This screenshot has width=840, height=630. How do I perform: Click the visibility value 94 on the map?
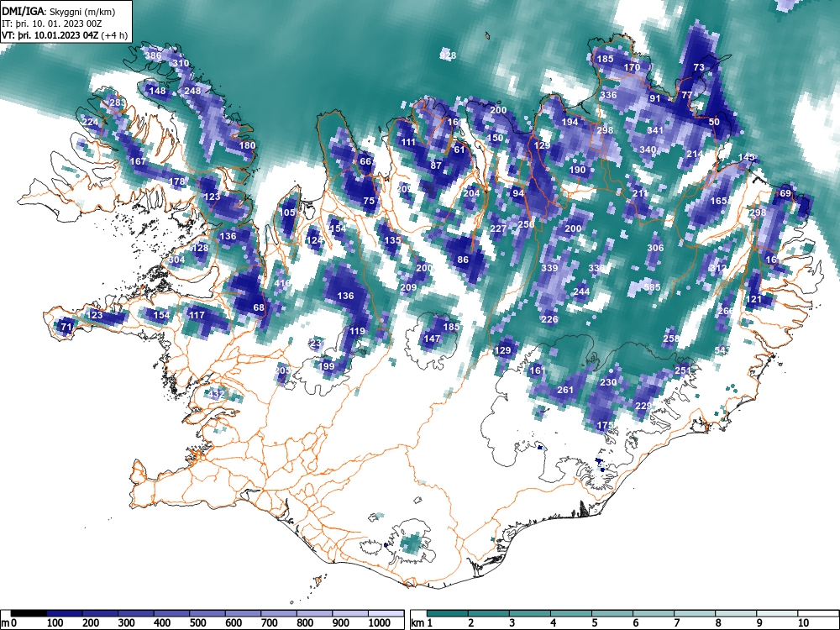pyautogui.click(x=518, y=193)
